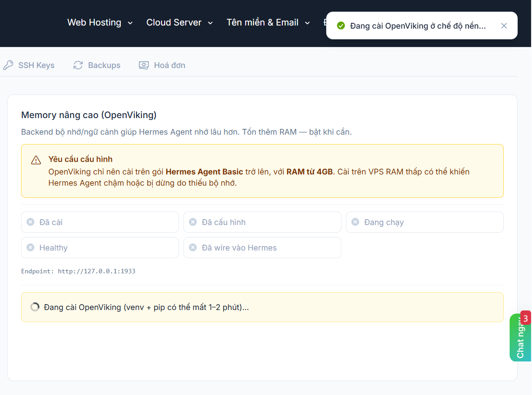This screenshot has width=532, height=395.
Task: Click the bold Hermes Agent Basic text
Action: pyautogui.click(x=204, y=172)
